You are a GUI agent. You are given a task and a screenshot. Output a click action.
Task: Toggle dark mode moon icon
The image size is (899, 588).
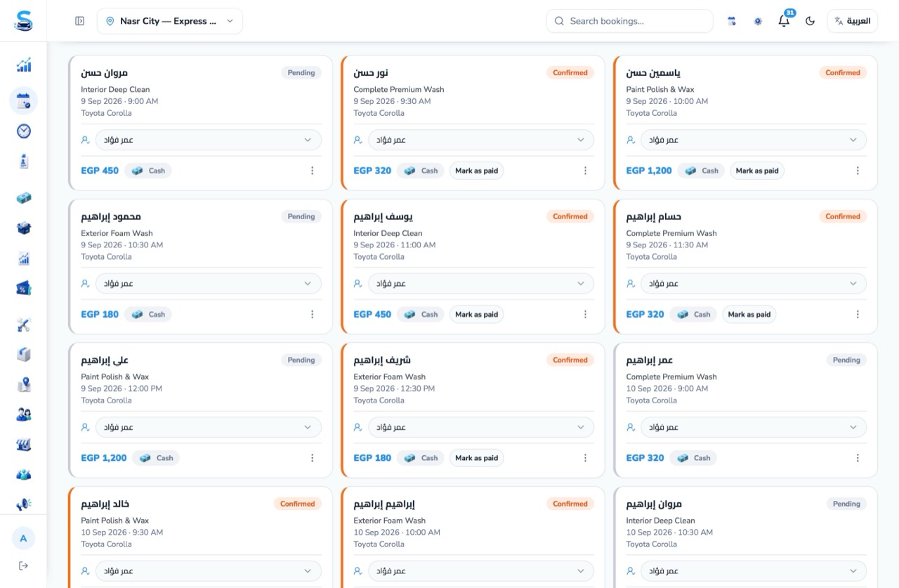(x=810, y=21)
